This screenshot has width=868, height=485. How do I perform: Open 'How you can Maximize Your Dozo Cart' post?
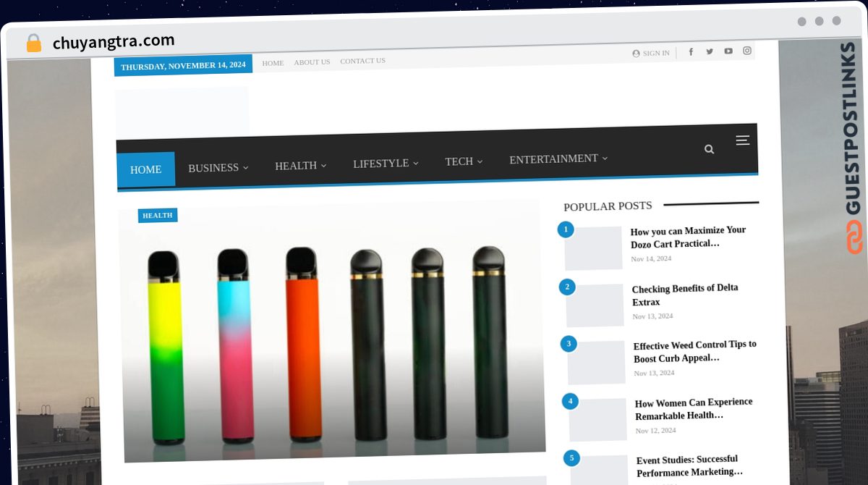[688, 237]
